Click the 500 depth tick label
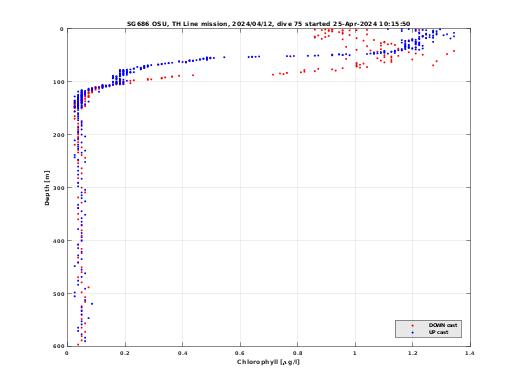Viewport: 520px width, 390px height. pos(58,294)
